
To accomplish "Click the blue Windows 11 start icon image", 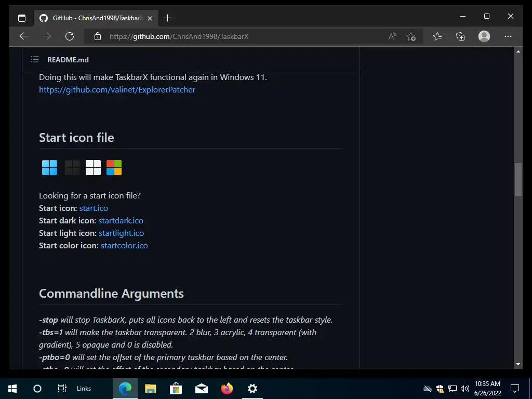I will [x=49, y=168].
